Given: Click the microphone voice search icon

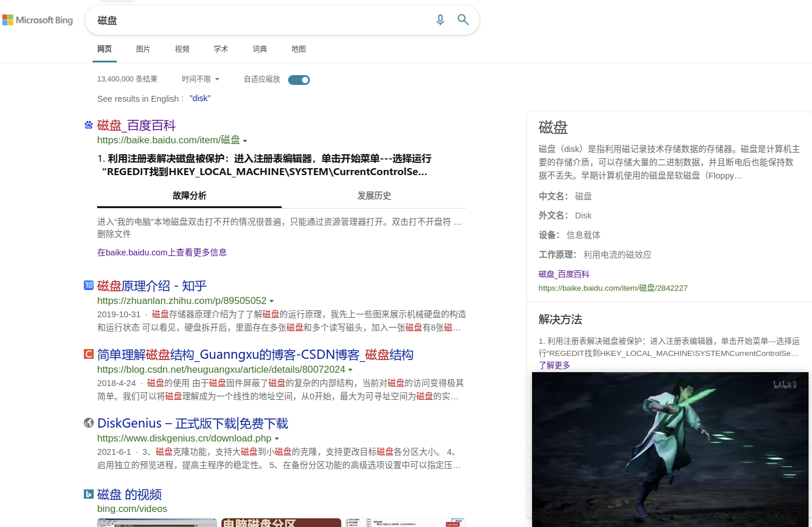Looking at the screenshot, I should 440,20.
